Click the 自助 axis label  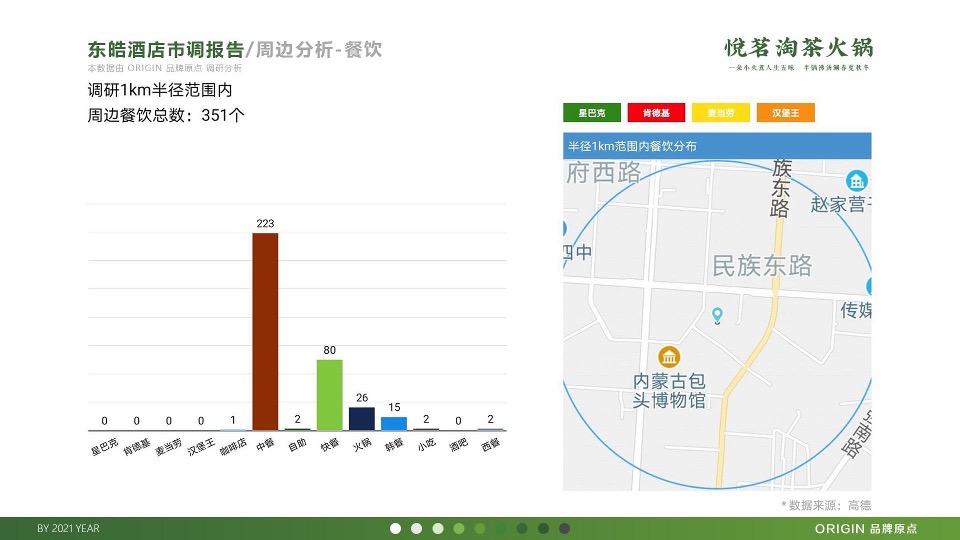298,444
